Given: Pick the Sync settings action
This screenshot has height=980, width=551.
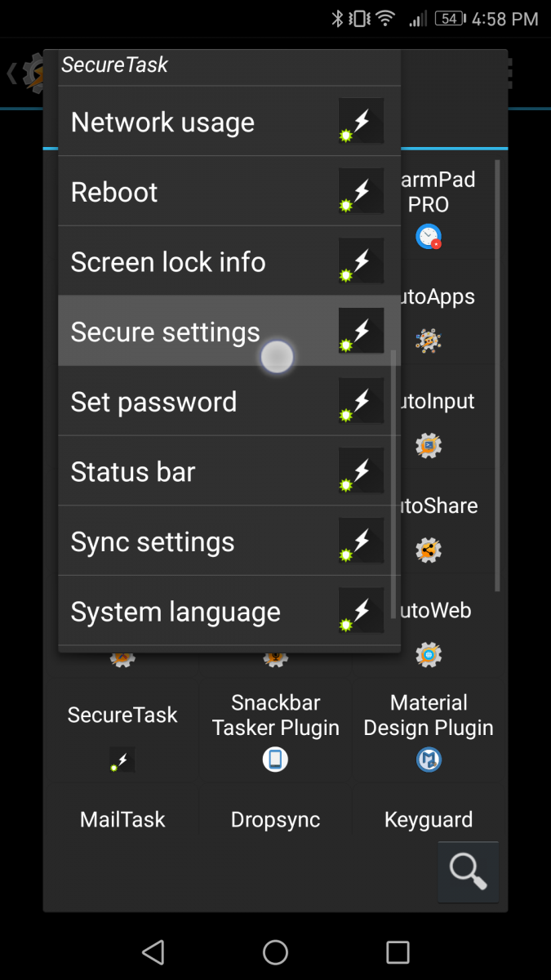Looking at the screenshot, I should pyautogui.click(x=153, y=541).
